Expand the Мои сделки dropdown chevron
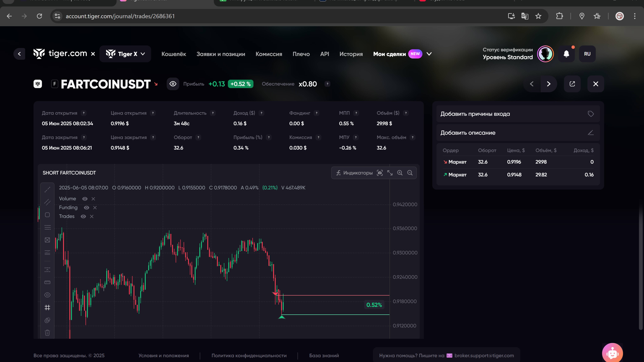 (x=429, y=54)
